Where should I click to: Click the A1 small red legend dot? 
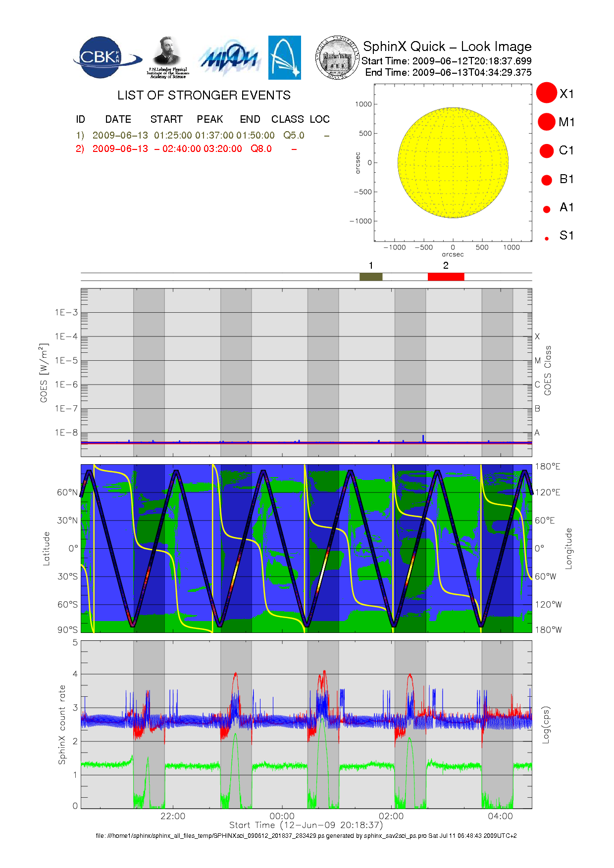tap(547, 209)
